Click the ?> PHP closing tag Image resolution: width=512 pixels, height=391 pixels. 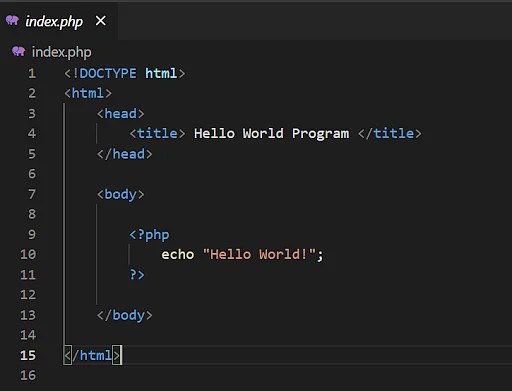pos(137,275)
